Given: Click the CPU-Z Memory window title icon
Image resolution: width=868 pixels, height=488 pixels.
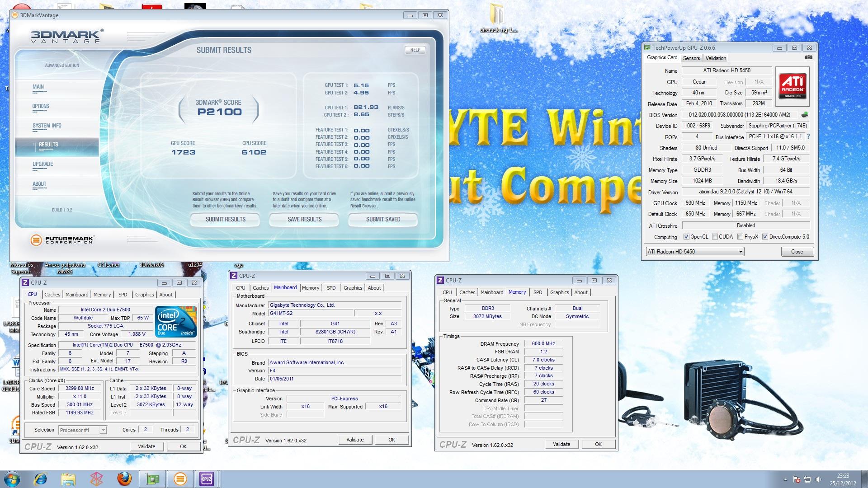Looking at the screenshot, I should (x=440, y=280).
